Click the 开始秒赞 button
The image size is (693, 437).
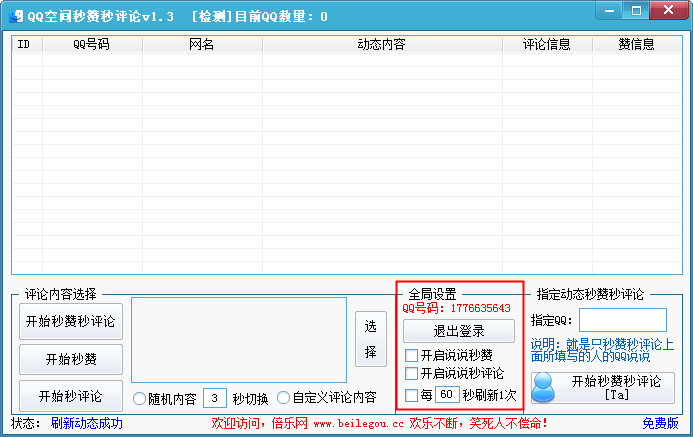(x=71, y=359)
